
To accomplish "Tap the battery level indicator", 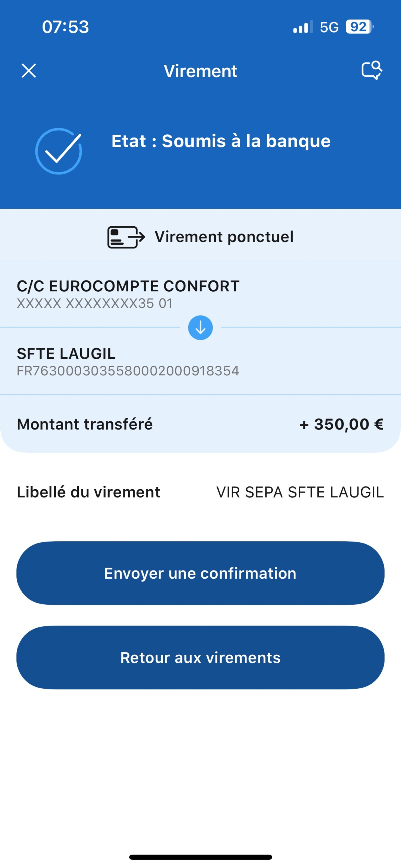I will (x=359, y=27).
